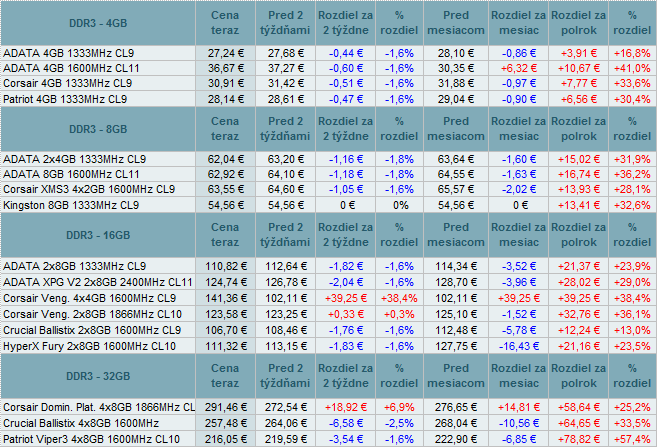The image size is (657, 447).
Task: Click the current price 36,67 € cell
Action: (225, 68)
